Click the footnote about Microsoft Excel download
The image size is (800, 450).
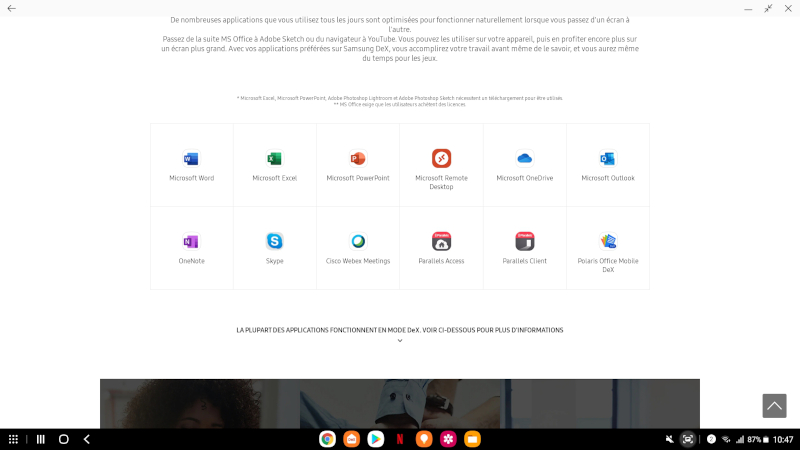(x=399, y=98)
